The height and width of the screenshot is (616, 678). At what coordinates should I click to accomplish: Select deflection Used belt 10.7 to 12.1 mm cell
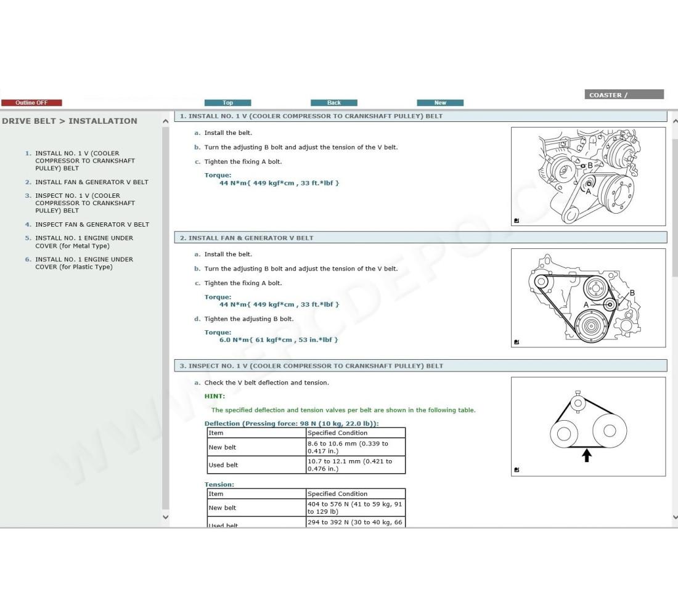(x=356, y=464)
